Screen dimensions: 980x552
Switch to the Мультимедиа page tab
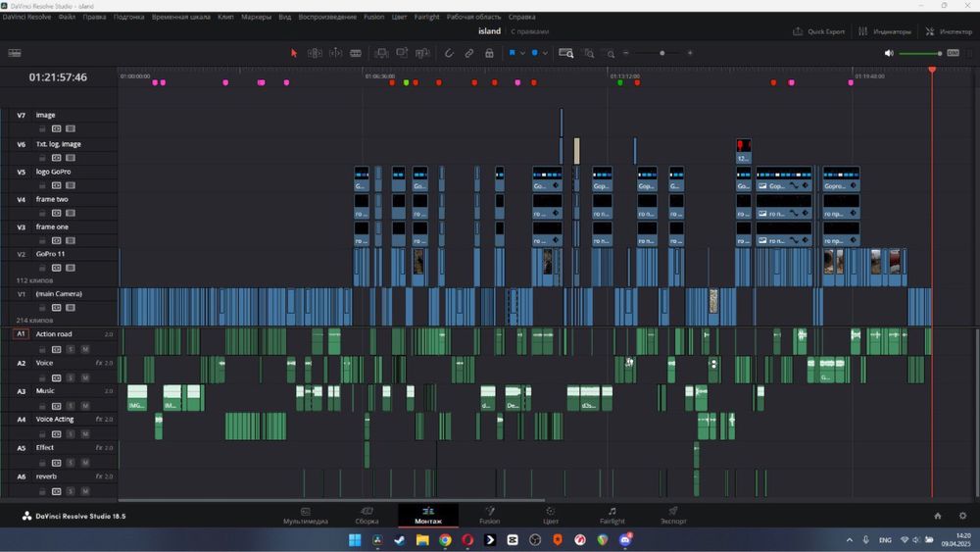click(x=306, y=516)
